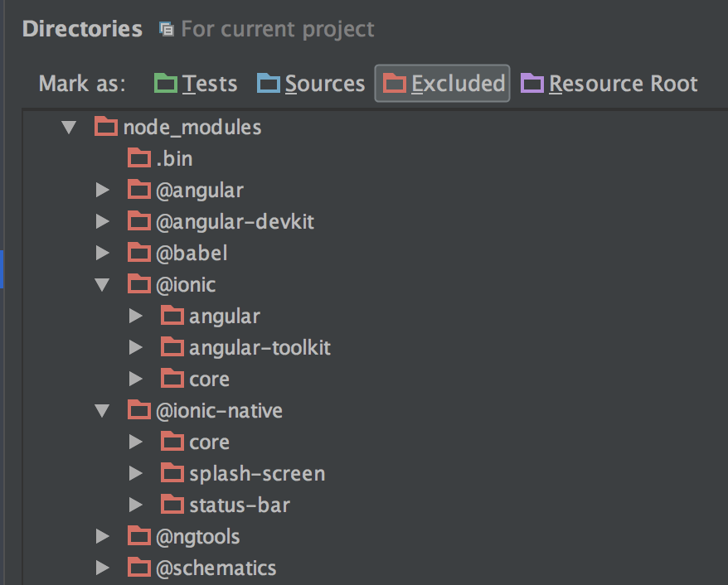Click the blue Sources folder icon
This screenshot has height=585, width=728.
pyautogui.click(x=269, y=84)
